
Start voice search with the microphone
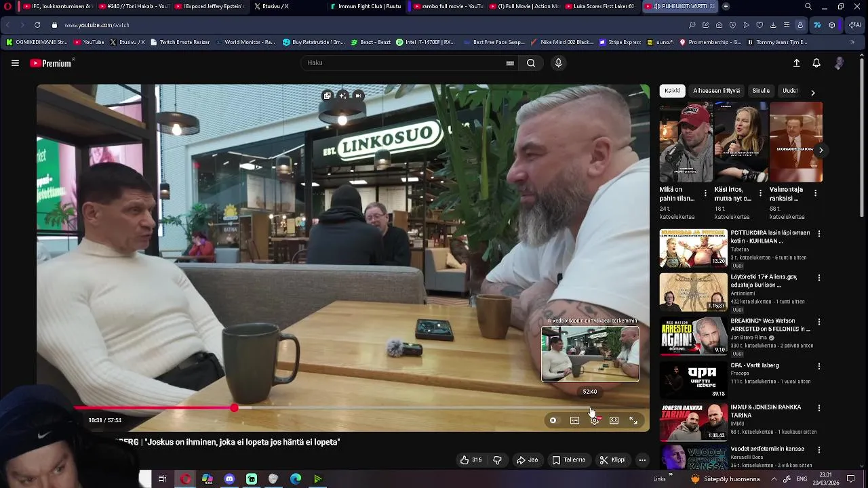558,63
